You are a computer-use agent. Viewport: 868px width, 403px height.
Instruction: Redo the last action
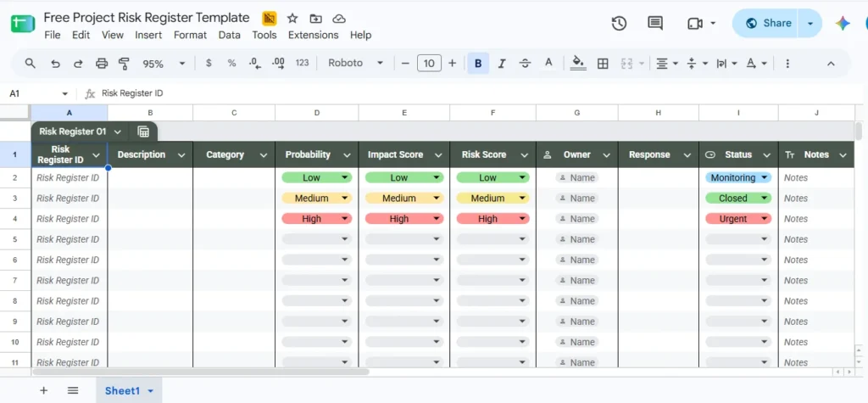(78, 63)
